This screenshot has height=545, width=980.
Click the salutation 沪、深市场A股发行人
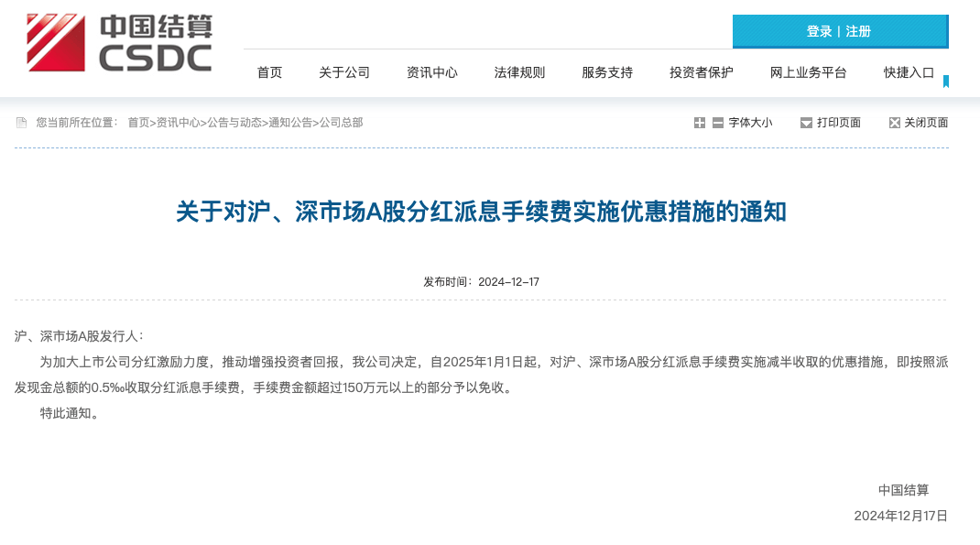tap(79, 336)
